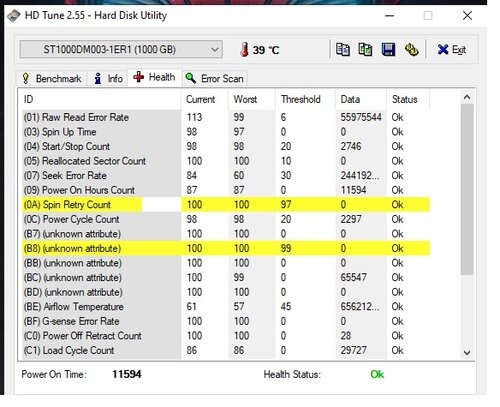Select the Seek Error Rate row
Image resolution: width=500 pixels, height=407 pixels.
coord(226,176)
